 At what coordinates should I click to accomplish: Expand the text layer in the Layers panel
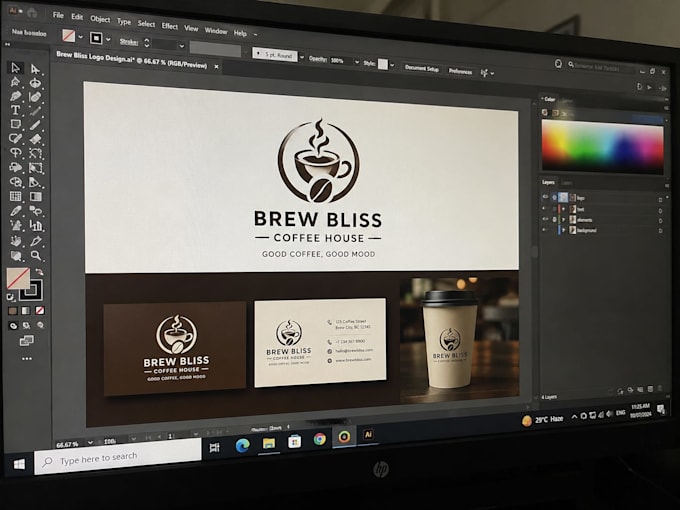pyautogui.click(x=564, y=209)
